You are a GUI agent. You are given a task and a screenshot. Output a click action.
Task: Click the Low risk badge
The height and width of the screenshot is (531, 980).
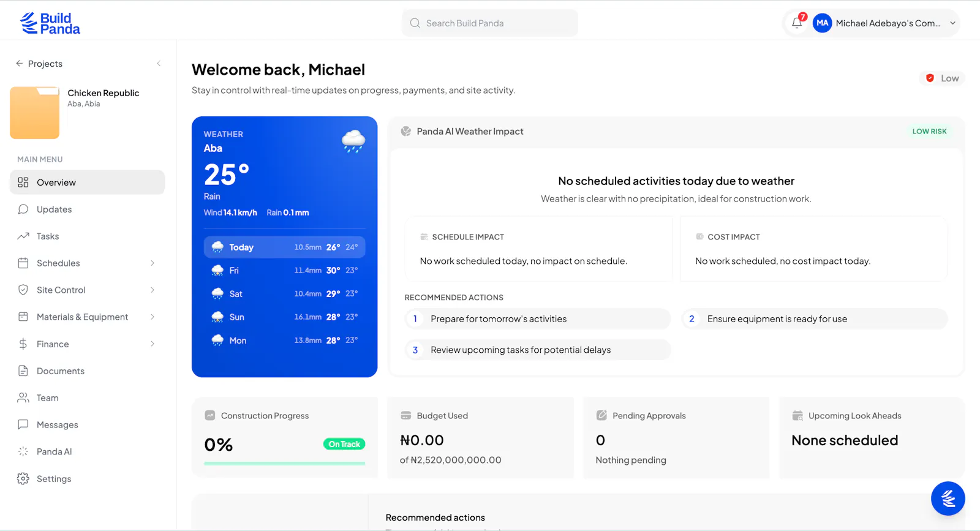click(942, 78)
